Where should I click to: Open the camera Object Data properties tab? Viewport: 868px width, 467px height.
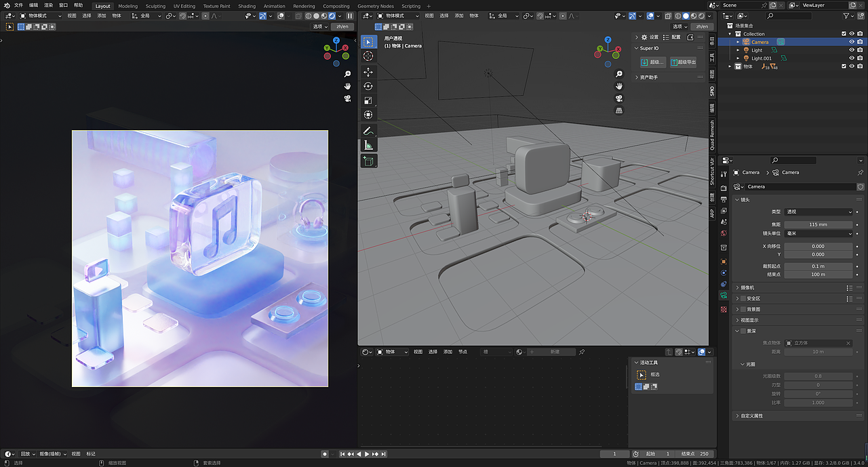(724, 296)
